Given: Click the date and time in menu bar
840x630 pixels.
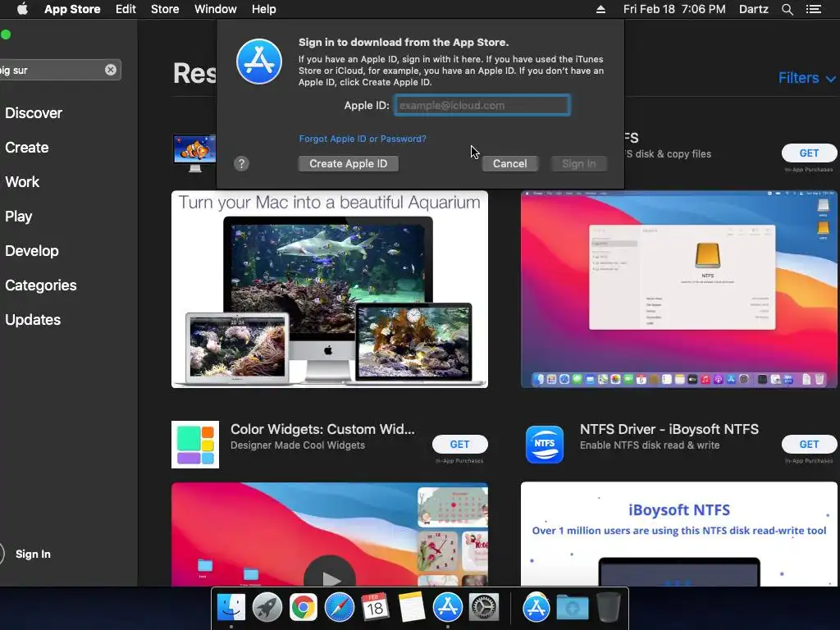Looking at the screenshot, I should point(674,9).
